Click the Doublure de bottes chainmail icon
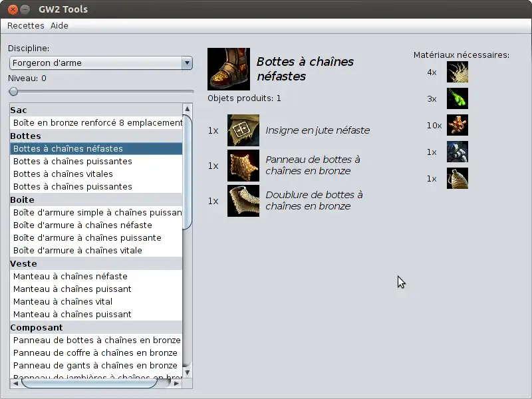This screenshot has width=532, height=399. [243, 201]
